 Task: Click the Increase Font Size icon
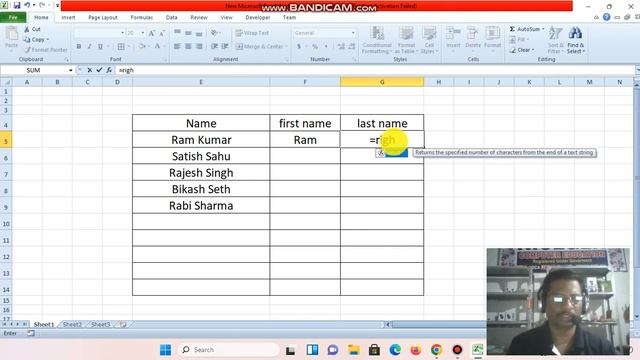pos(151,33)
